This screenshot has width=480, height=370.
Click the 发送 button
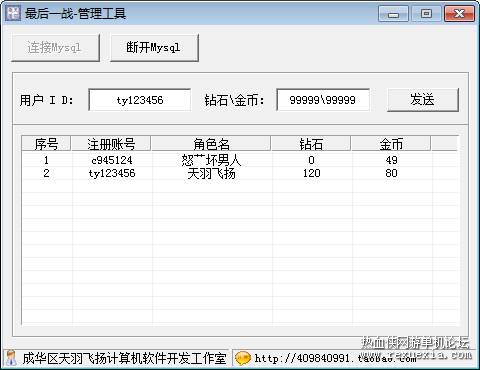pos(423,100)
